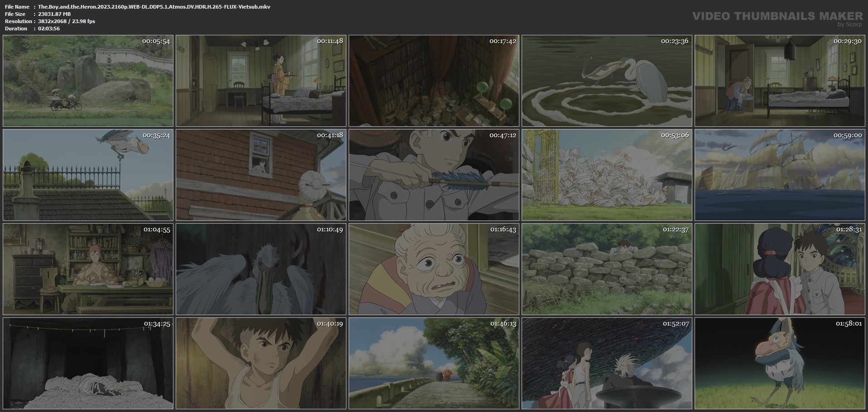Open the dark pelican thumbnail 01:10:49
This screenshot has height=412, width=868.
click(261, 269)
